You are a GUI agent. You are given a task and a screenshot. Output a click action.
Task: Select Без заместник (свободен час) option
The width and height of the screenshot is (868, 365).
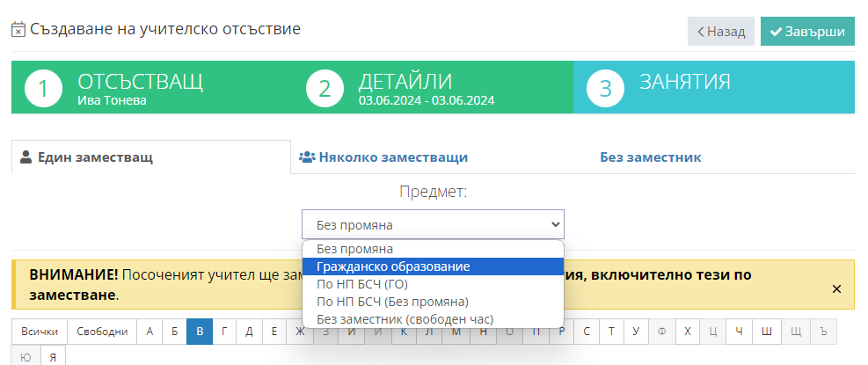(x=405, y=318)
